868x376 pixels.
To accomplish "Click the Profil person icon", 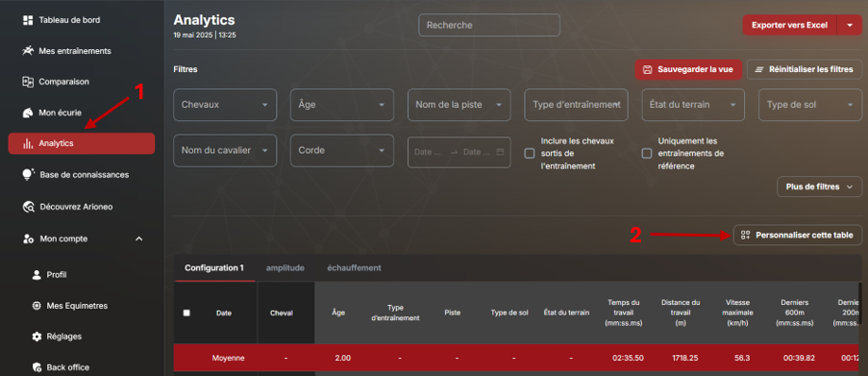I will [x=37, y=275].
